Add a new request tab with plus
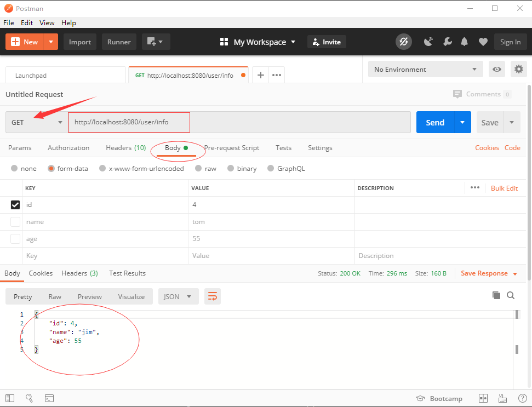532x407 pixels. point(261,75)
